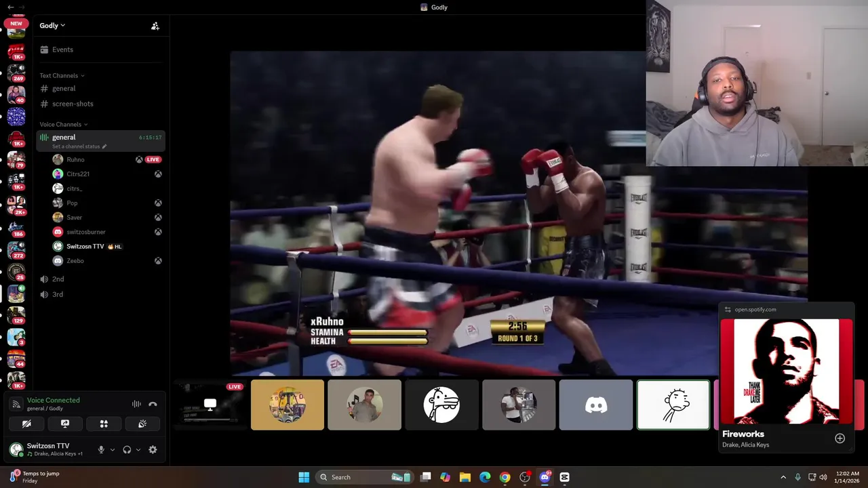Select the participant tile with gray Discord logo

click(596, 405)
